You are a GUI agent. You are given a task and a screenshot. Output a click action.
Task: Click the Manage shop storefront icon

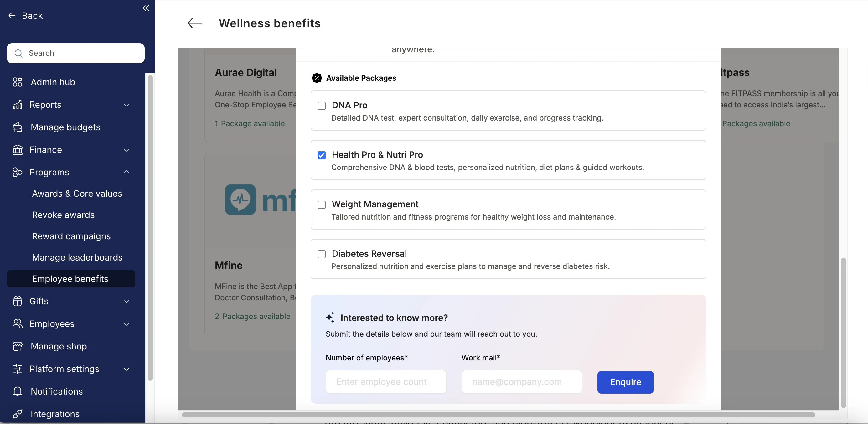point(18,346)
